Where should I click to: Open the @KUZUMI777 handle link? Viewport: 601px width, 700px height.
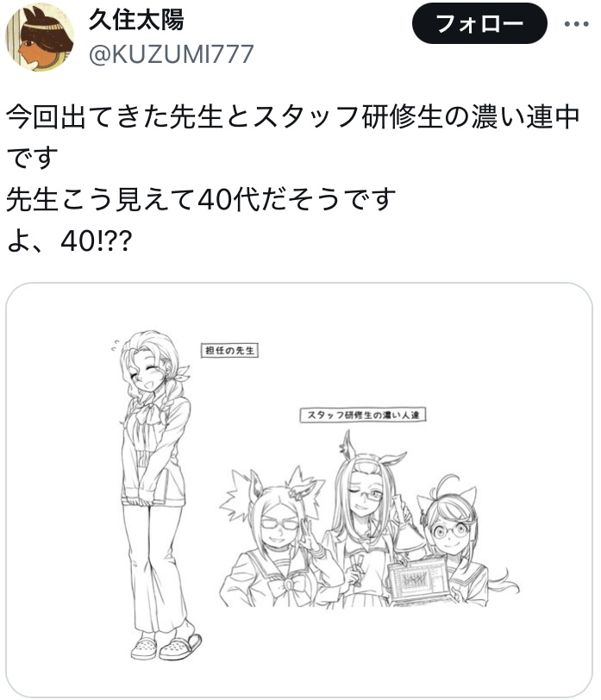point(171,54)
